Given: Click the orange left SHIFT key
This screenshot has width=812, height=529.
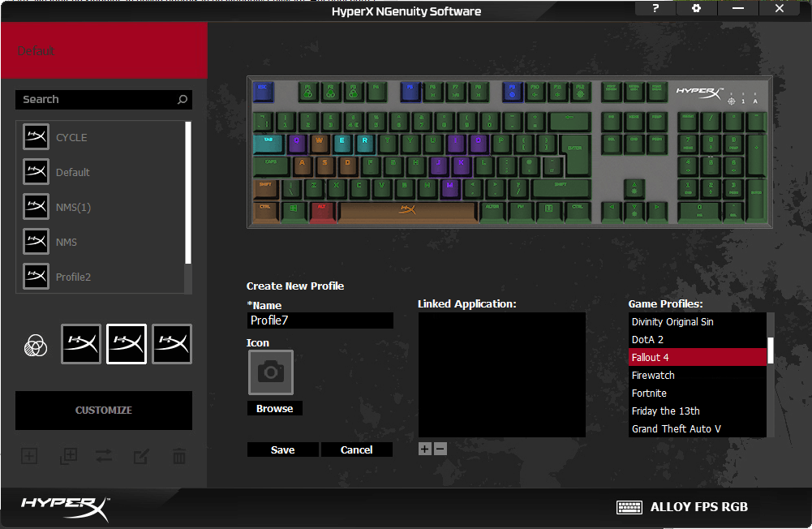Looking at the screenshot, I should coord(266,190).
